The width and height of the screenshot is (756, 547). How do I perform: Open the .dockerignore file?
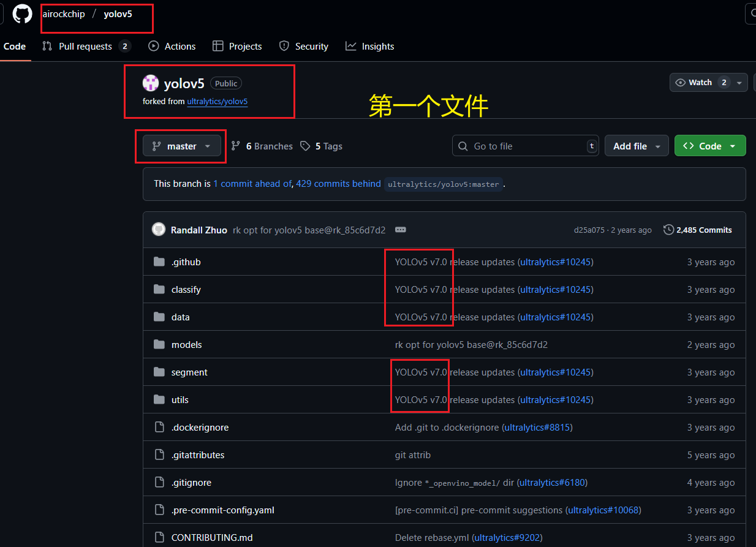[200, 428]
